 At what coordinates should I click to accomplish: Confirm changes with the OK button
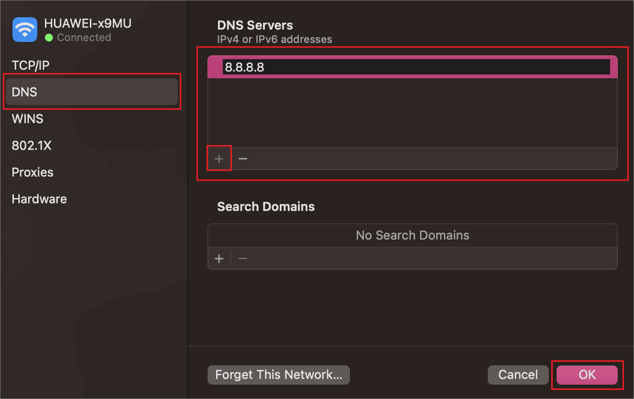pyautogui.click(x=587, y=375)
